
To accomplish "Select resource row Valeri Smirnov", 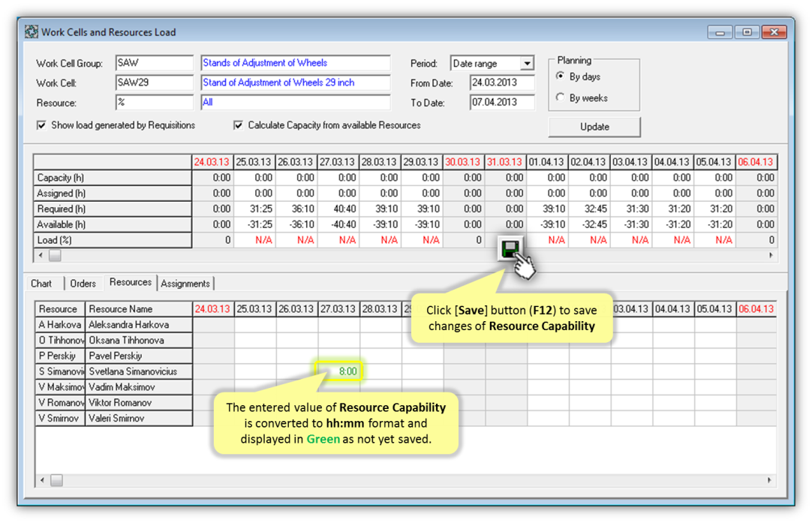I will click(140, 418).
